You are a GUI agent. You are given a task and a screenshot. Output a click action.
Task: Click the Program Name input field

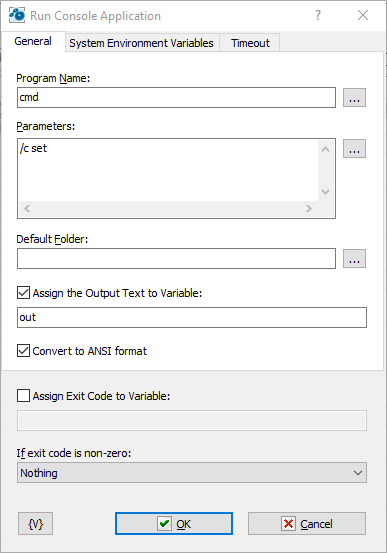(x=176, y=98)
